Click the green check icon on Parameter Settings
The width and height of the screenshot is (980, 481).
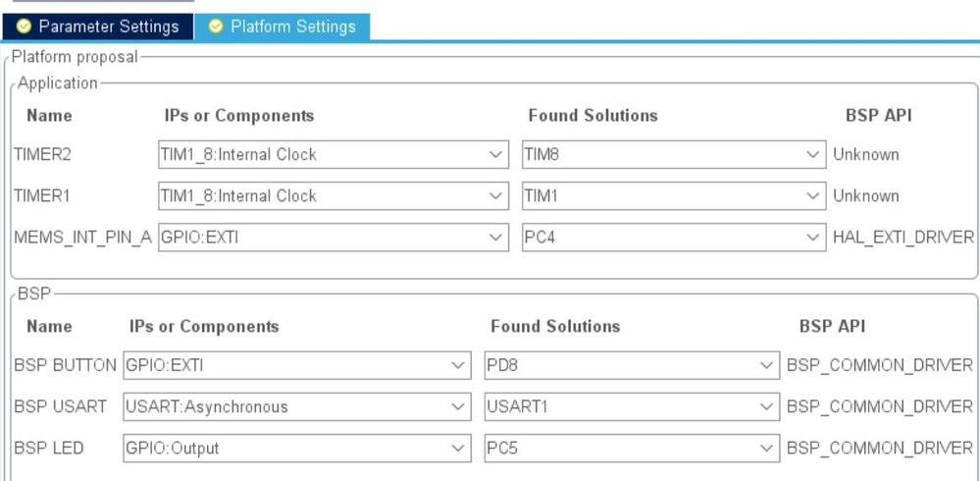click(x=24, y=27)
